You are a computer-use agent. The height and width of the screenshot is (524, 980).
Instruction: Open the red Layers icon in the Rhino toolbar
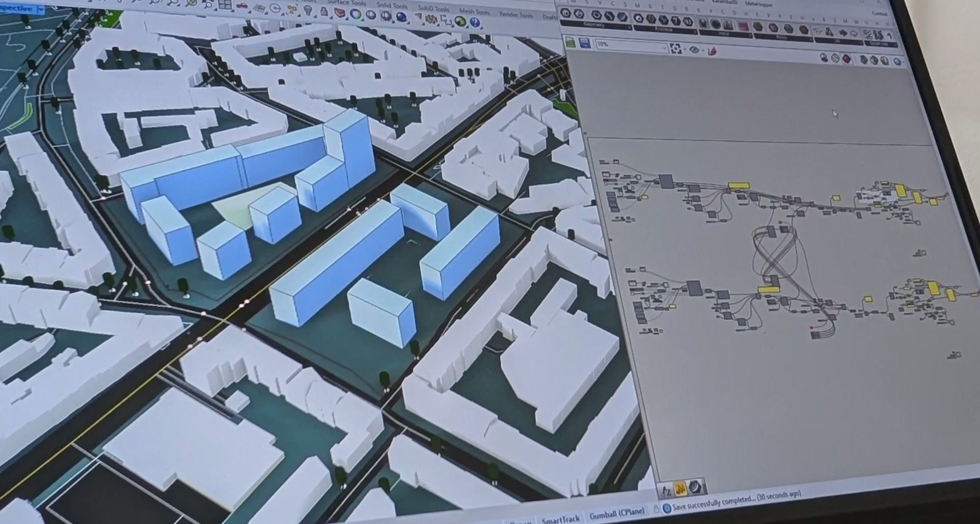point(340,13)
